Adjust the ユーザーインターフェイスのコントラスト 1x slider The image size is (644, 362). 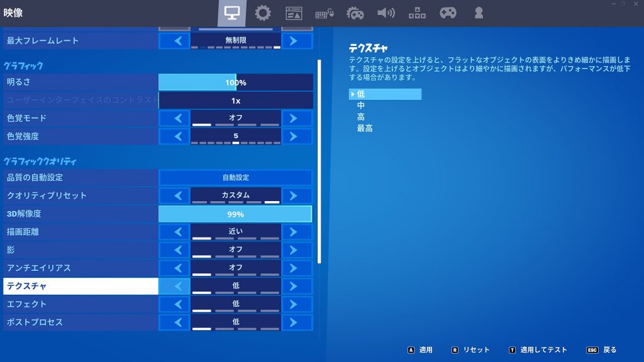[x=236, y=101]
